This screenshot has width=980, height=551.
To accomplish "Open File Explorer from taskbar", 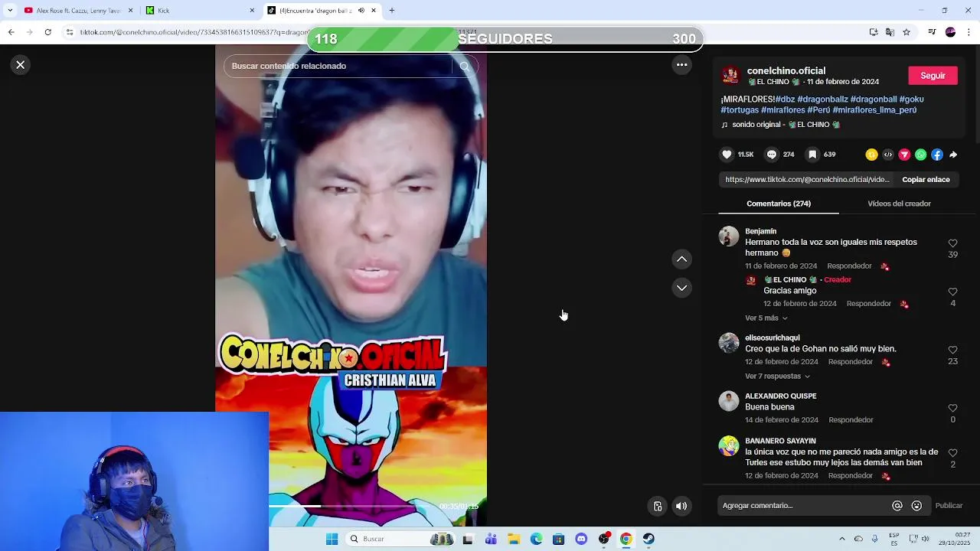I will pos(514,539).
